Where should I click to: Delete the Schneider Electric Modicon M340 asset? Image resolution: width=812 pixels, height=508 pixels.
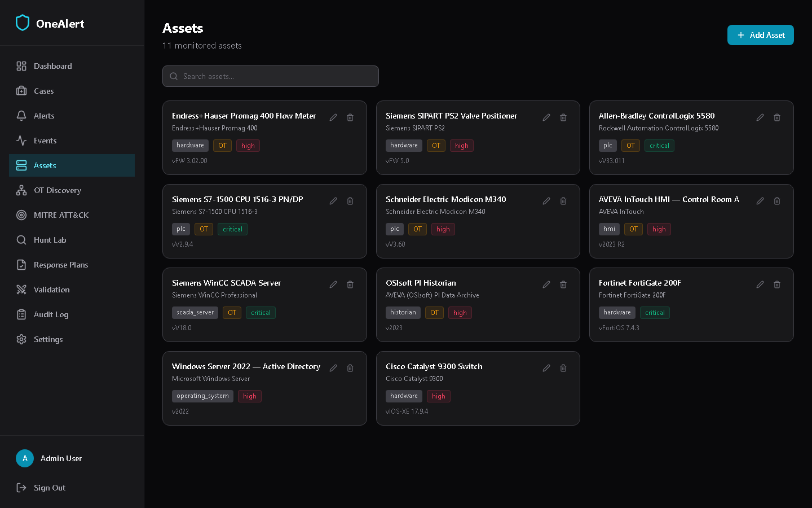[x=563, y=201]
